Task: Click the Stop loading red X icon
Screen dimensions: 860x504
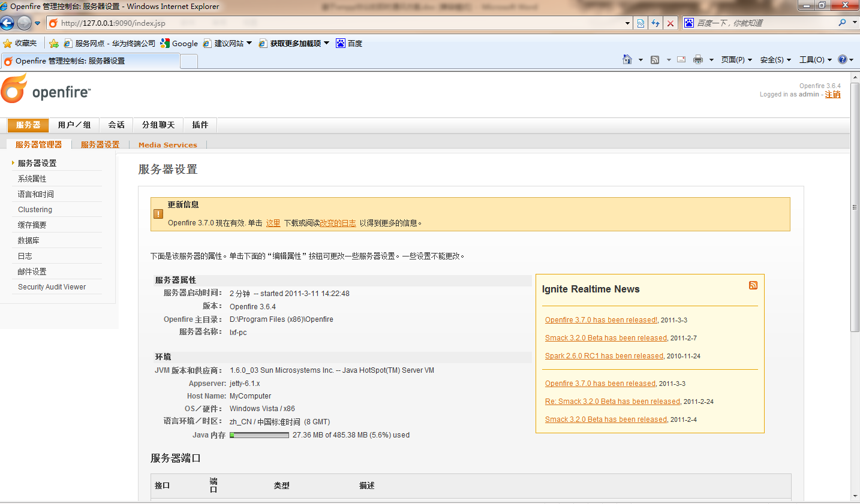Action: pyautogui.click(x=670, y=23)
